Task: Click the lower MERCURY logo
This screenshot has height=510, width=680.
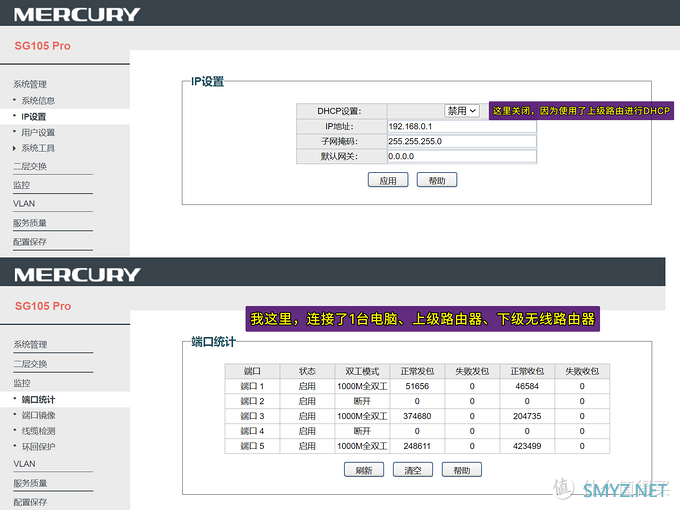Action: [x=77, y=275]
